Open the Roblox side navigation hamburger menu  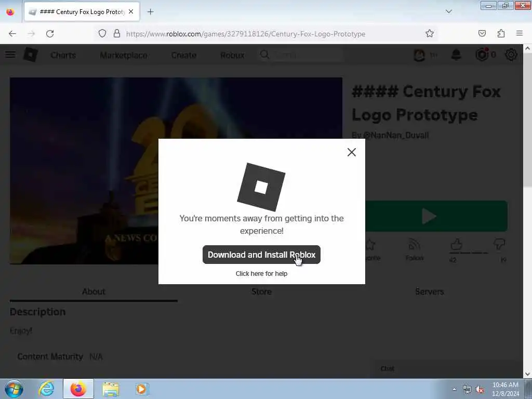point(10,55)
